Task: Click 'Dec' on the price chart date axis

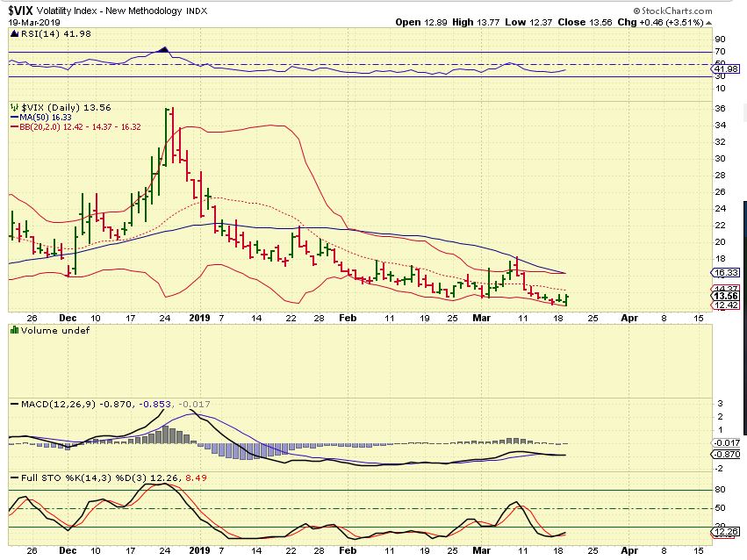Action: tap(68, 318)
